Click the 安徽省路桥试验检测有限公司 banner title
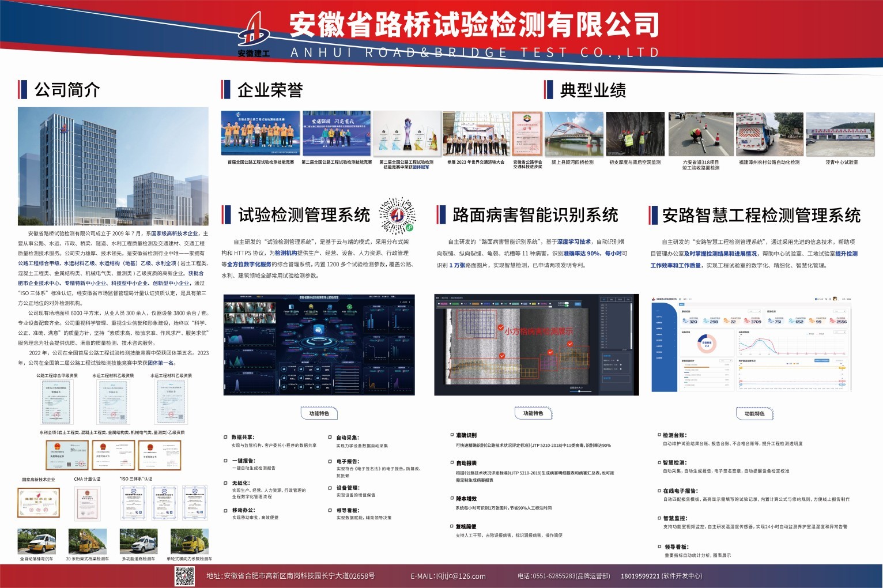 coord(474,24)
